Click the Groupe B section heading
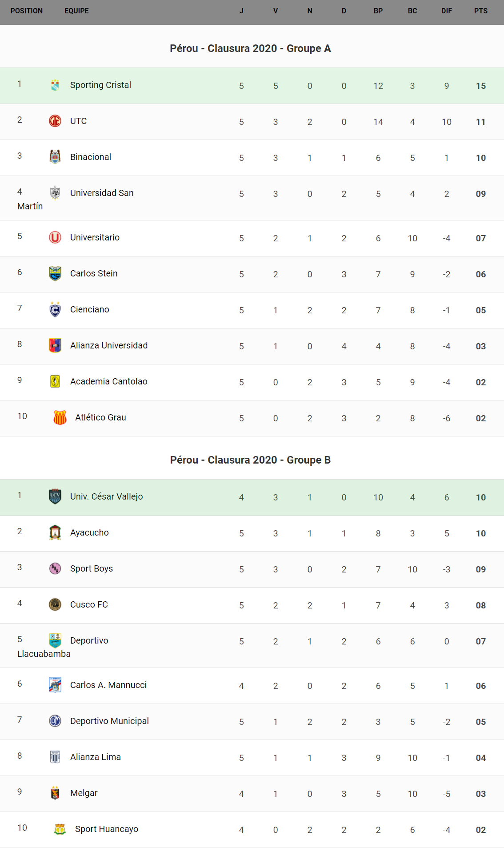The height and width of the screenshot is (852, 504). click(250, 460)
